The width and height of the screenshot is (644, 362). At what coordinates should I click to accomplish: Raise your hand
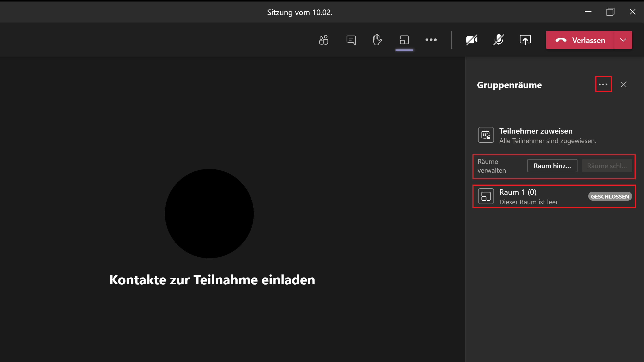tap(377, 40)
